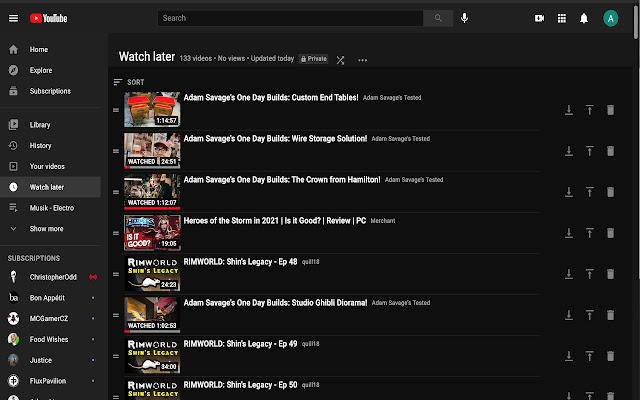Open title 'RIMWORLD: Shin's Legacy - Ep 50'
Screen dimensions: 640x400
240,385
